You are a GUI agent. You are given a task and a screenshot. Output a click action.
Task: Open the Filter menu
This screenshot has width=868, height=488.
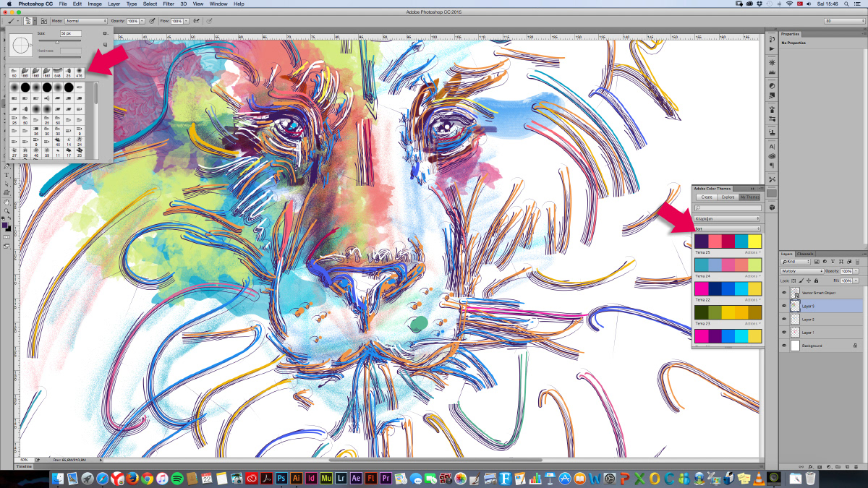[x=168, y=4]
